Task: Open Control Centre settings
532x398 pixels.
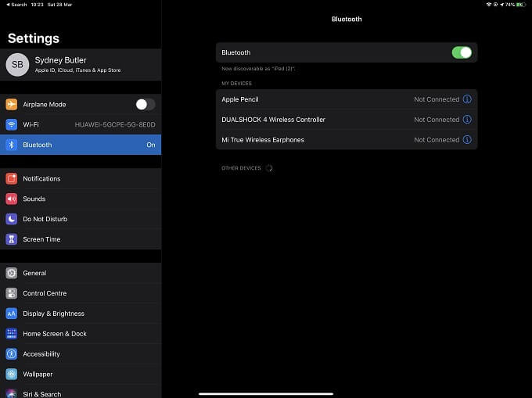Action: [81, 293]
